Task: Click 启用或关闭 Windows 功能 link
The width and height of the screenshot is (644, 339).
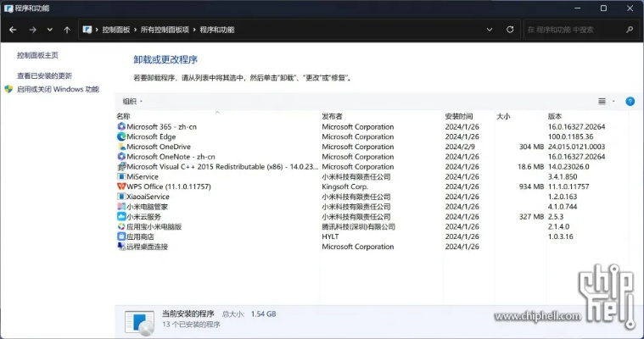Action: tap(58, 89)
